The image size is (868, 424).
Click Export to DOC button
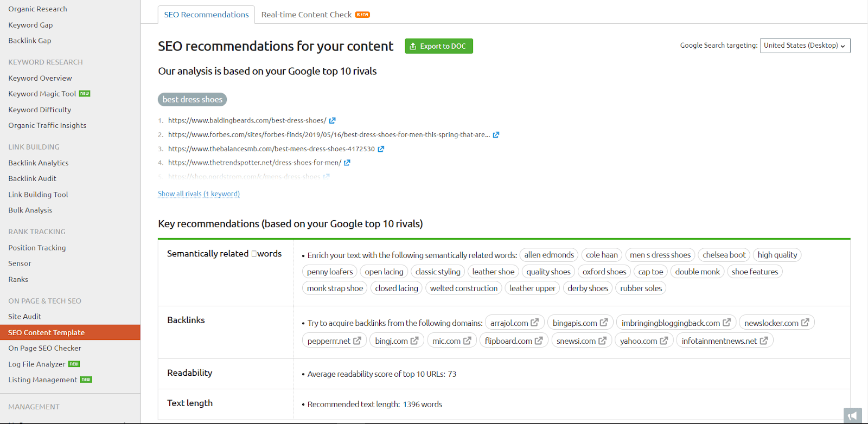438,46
